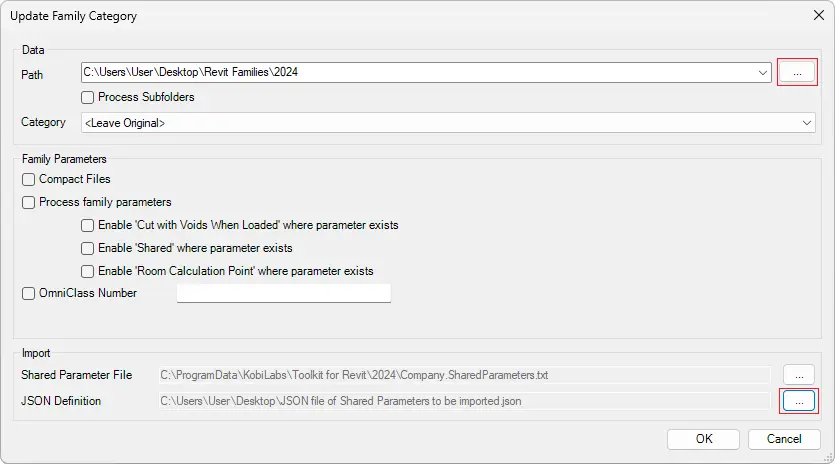The height and width of the screenshot is (464, 835).
Task: Tick the Compact Files checkbox
Action: pos(28,179)
